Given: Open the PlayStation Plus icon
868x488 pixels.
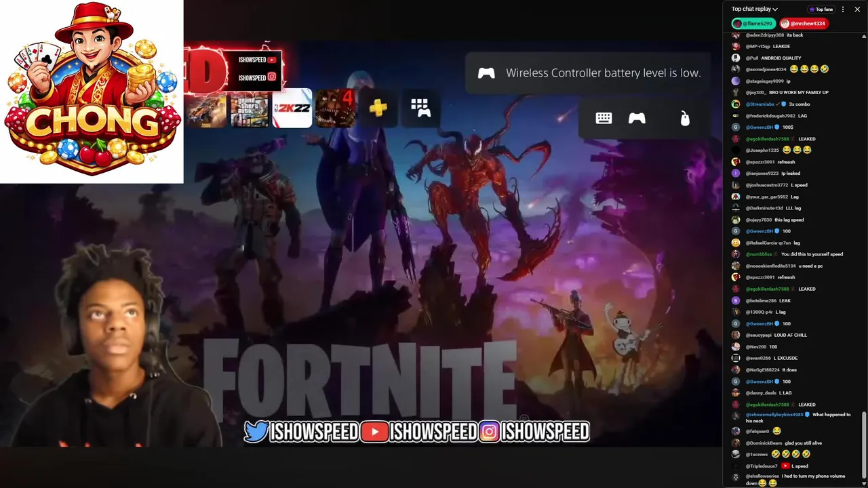Looking at the screenshot, I should pyautogui.click(x=378, y=108).
